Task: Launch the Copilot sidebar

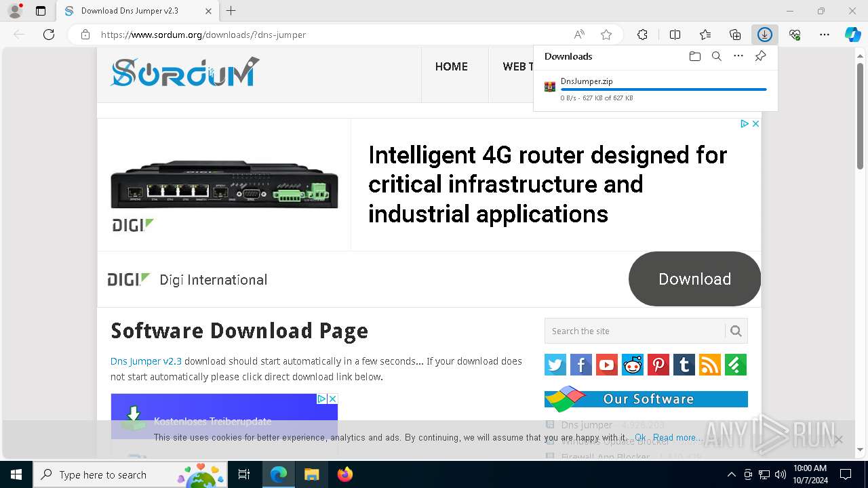Action: click(x=853, y=35)
